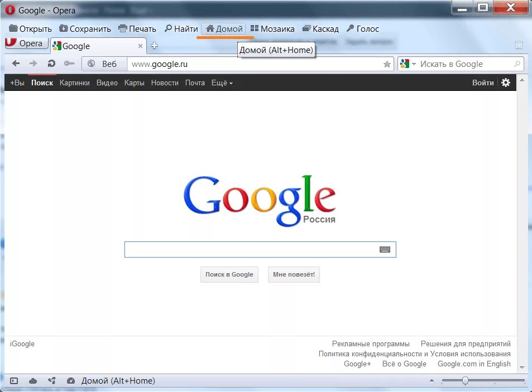Open Почта in Google bar

coord(195,83)
